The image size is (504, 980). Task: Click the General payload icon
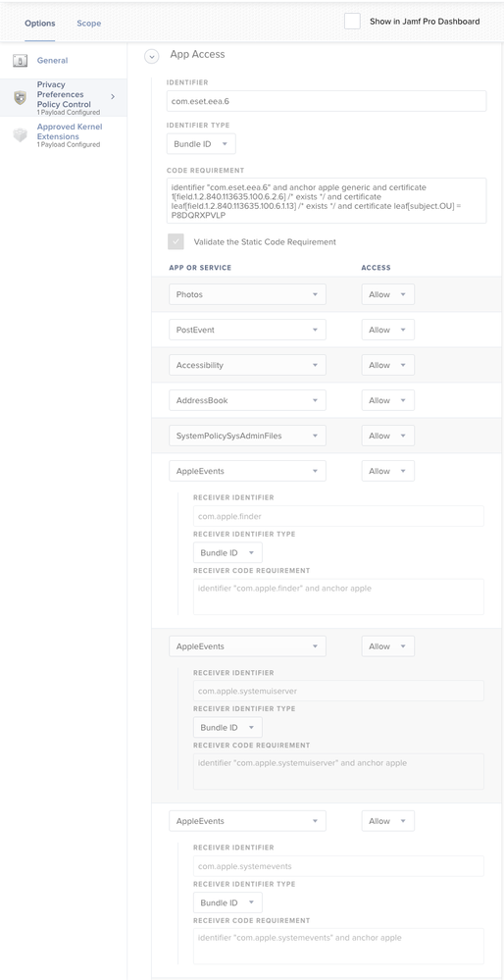(20, 61)
